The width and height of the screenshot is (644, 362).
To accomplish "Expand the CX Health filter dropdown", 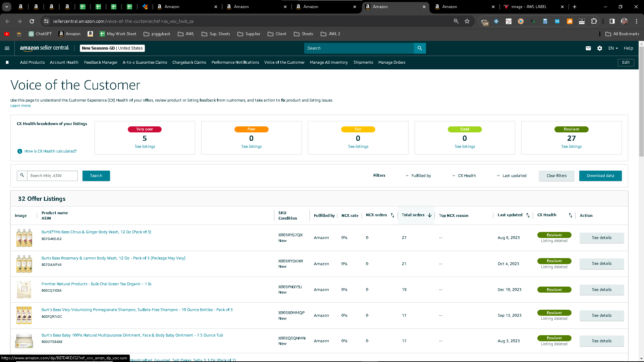I will (464, 176).
